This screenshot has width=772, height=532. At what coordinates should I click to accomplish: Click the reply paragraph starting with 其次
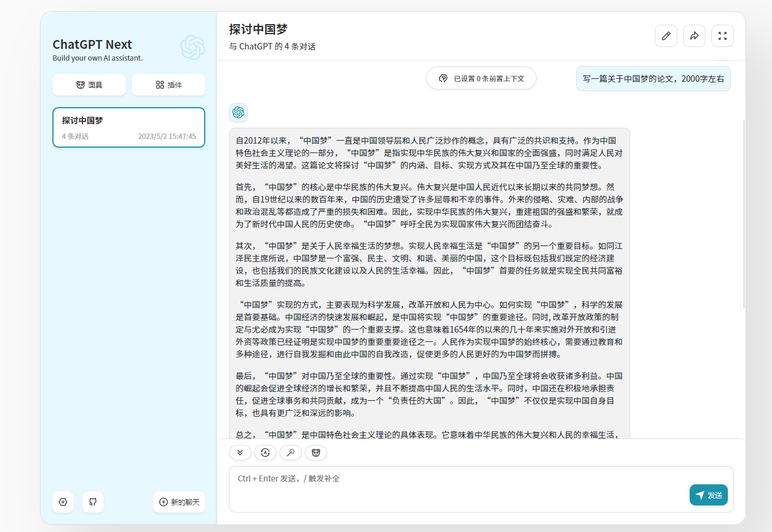click(x=430, y=264)
